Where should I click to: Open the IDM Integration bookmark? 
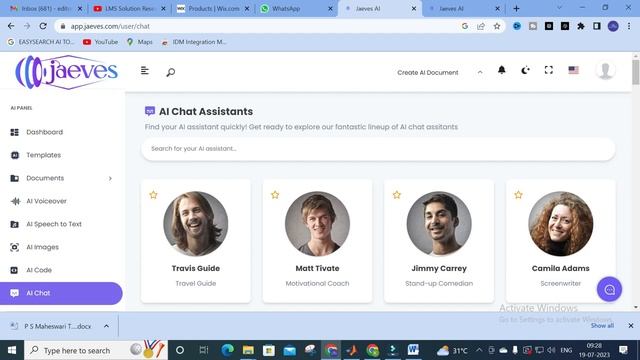(194, 42)
